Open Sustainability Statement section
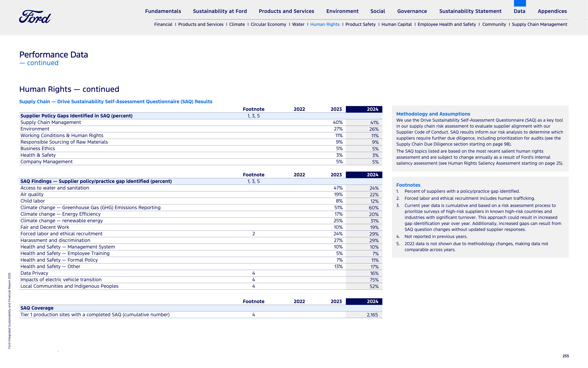588x368 pixels. [470, 11]
